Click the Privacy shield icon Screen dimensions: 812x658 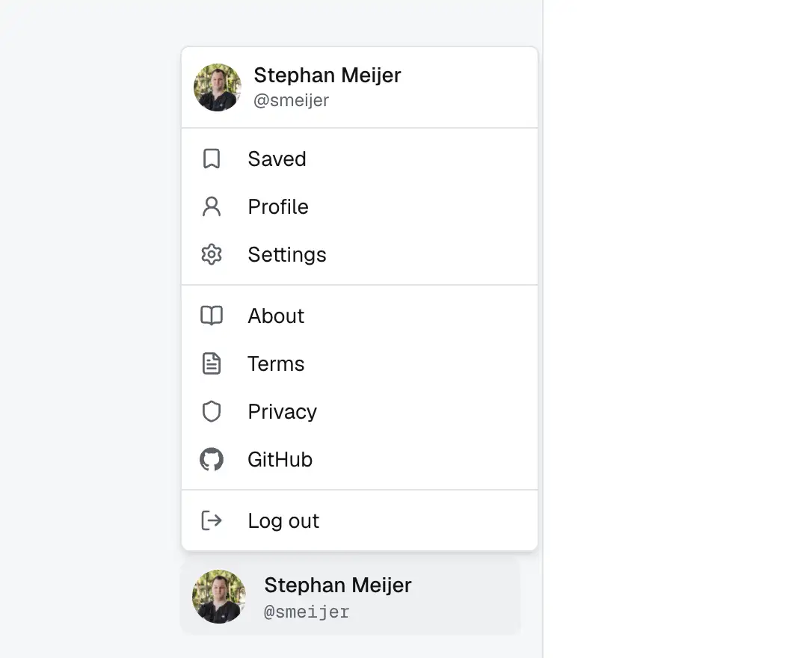coord(212,411)
